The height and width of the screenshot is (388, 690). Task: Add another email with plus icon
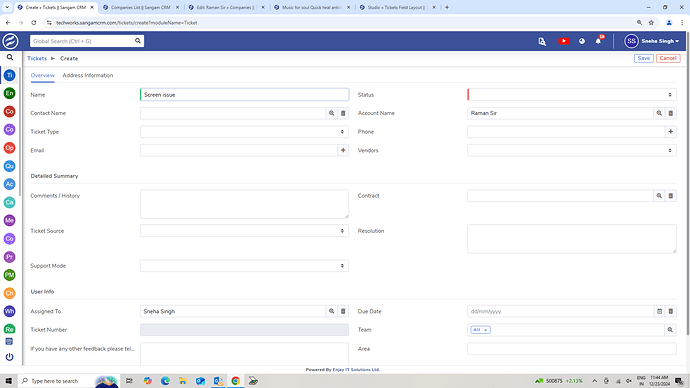(343, 150)
